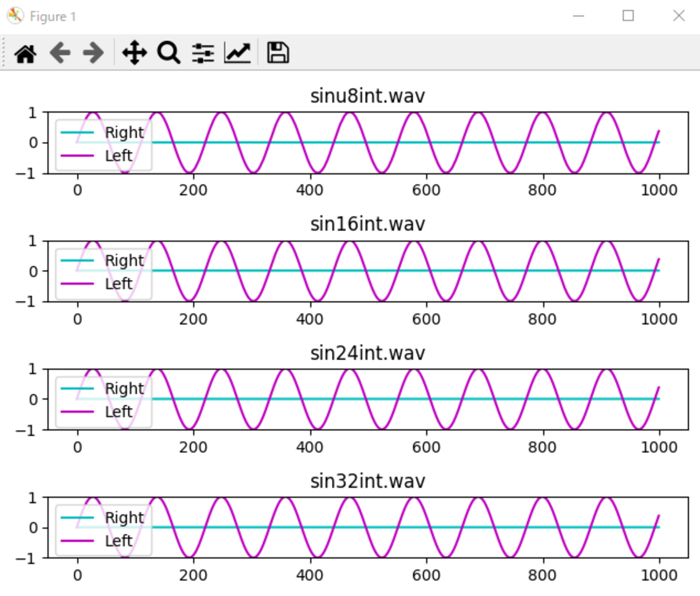Viewport: 700px width, 596px height.
Task: Minimize the Figure 1 window
Action: [579, 16]
